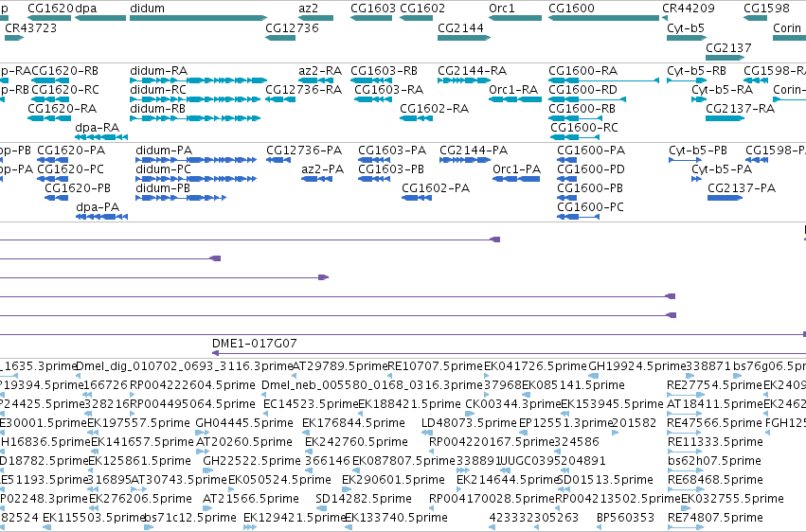The width and height of the screenshot is (806, 532).
Task: Select transcript label CG2137-RA
Action: coord(741,108)
